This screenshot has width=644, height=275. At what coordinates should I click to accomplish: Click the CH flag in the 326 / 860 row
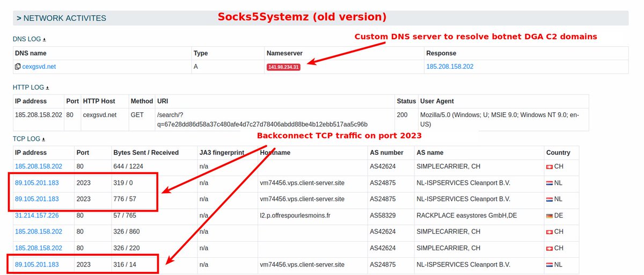[549, 232]
